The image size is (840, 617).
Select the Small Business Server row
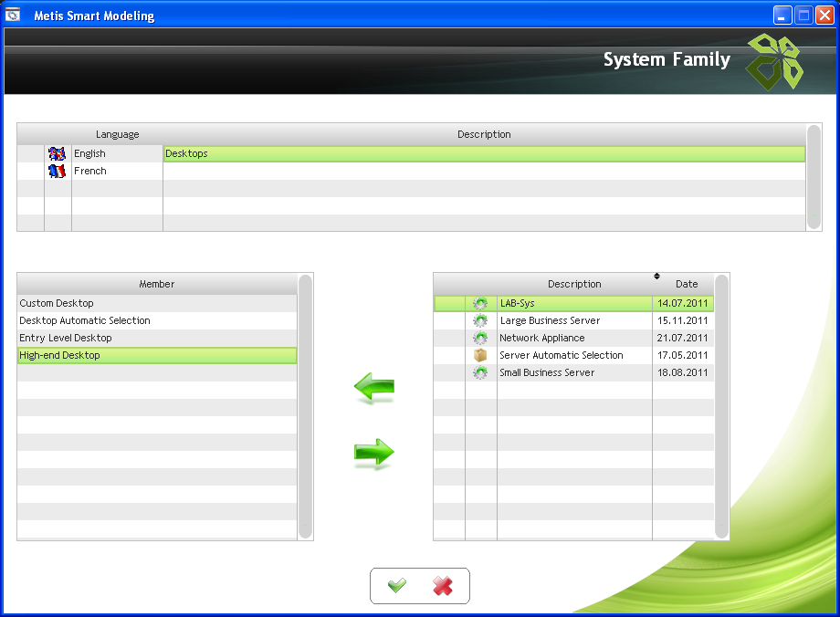click(573, 372)
